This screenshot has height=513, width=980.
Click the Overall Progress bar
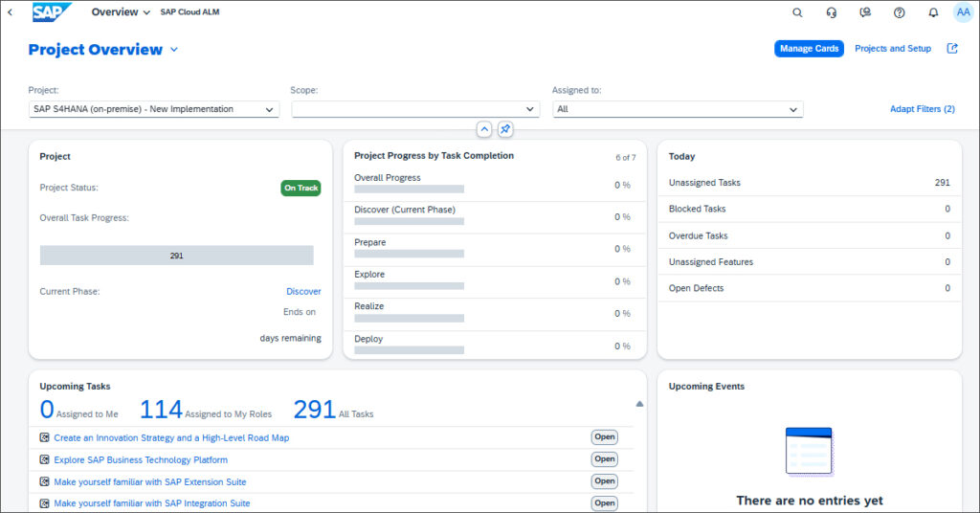point(410,189)
